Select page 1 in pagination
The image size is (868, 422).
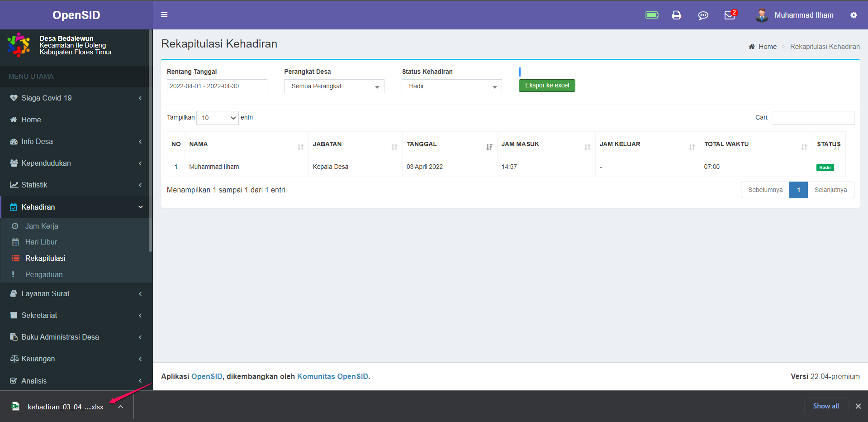798,190
